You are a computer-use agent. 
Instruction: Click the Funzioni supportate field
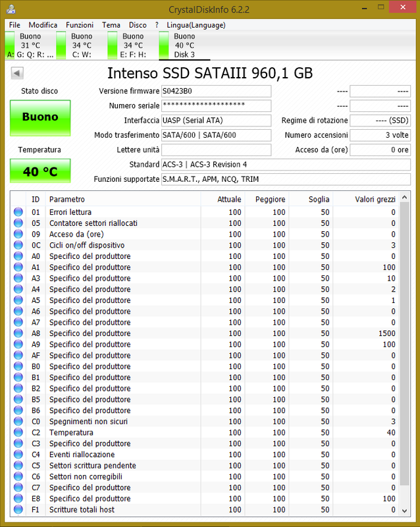[286, 179]
